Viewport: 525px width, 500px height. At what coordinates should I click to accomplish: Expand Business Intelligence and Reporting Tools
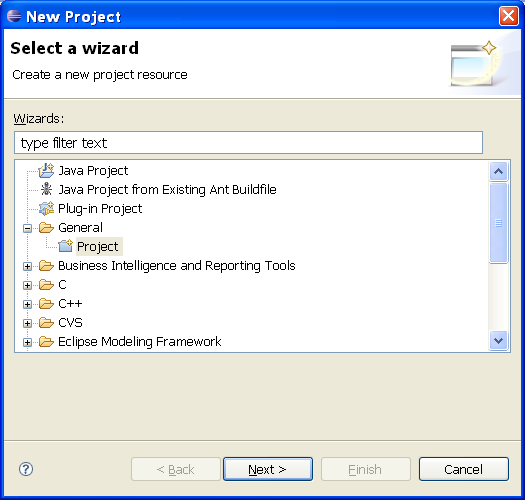[x=27, y=267]
